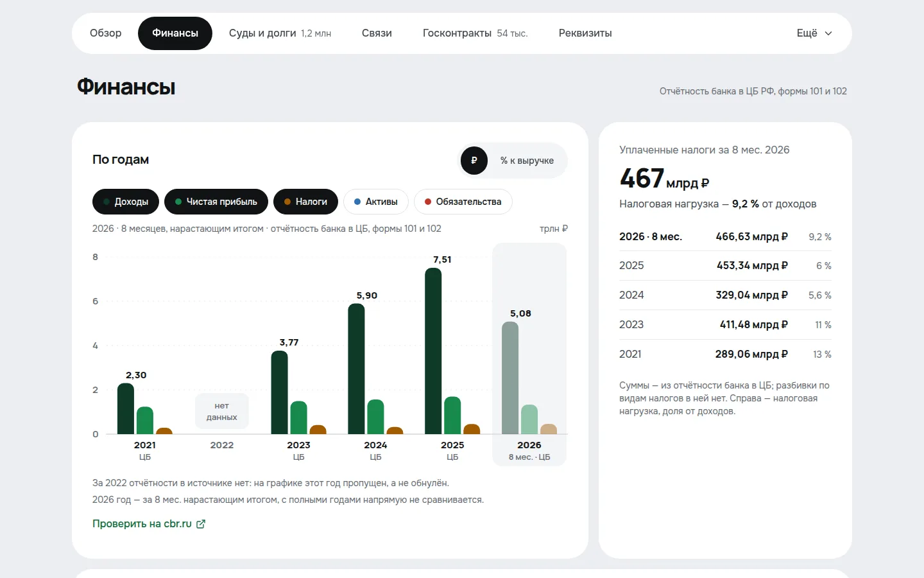This screenshot has height=578, width=924.
Task: Expand the Ещё dropdown menu
Action: coord(814,33)
